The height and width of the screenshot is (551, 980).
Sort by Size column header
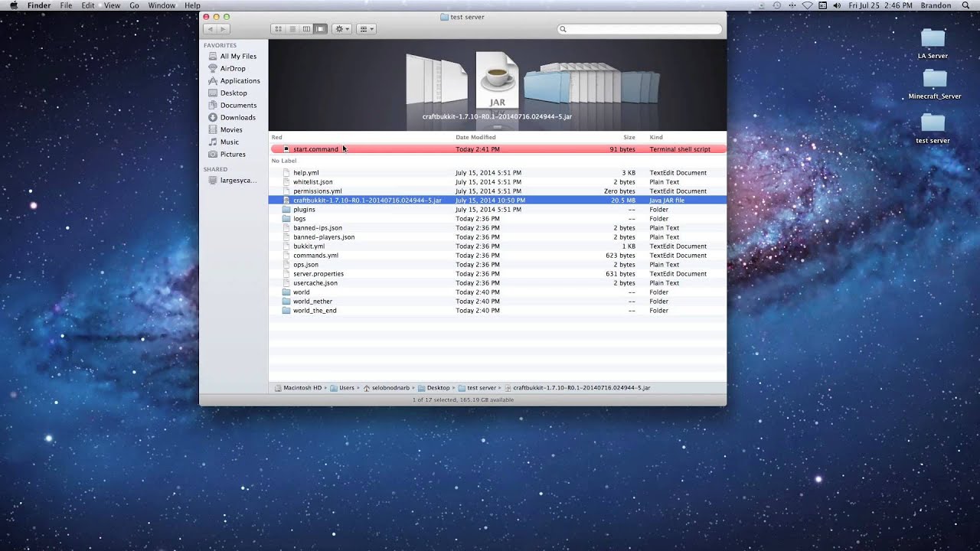[x=629, y=137]
